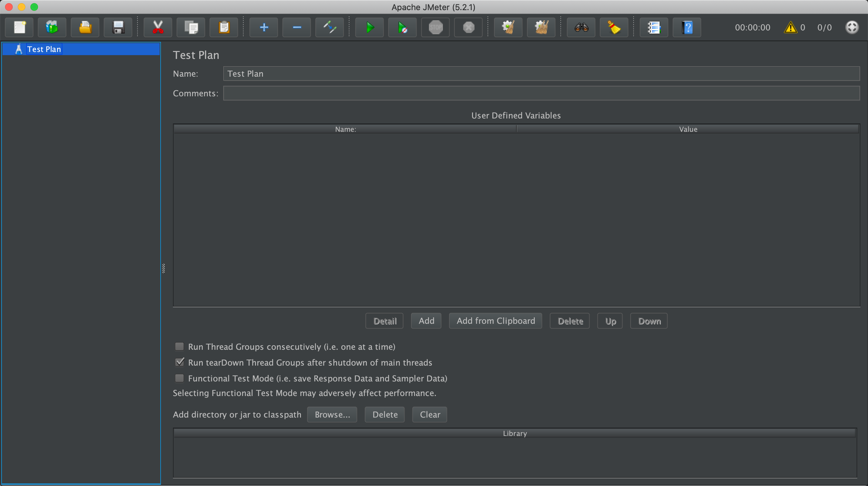Uncheck Run tearDown Thread Groups checkbox
Screen dimensions: 868x486
(180, 362)
